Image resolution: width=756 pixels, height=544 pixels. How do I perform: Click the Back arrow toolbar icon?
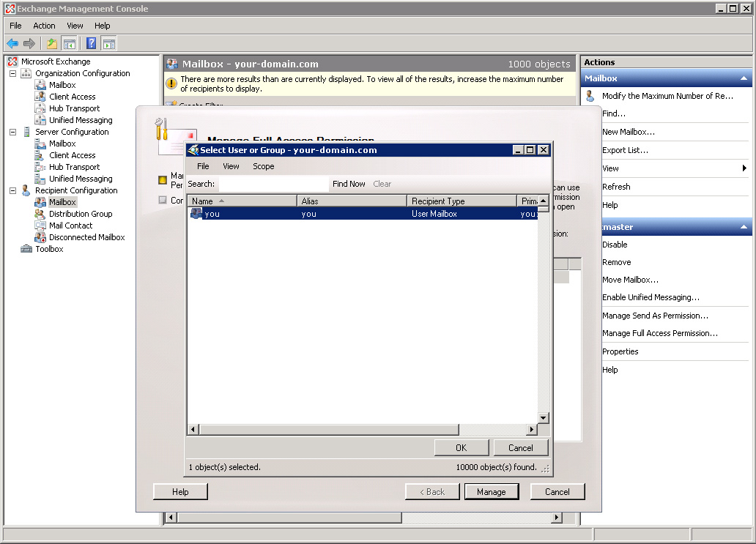tap(12, 44)
